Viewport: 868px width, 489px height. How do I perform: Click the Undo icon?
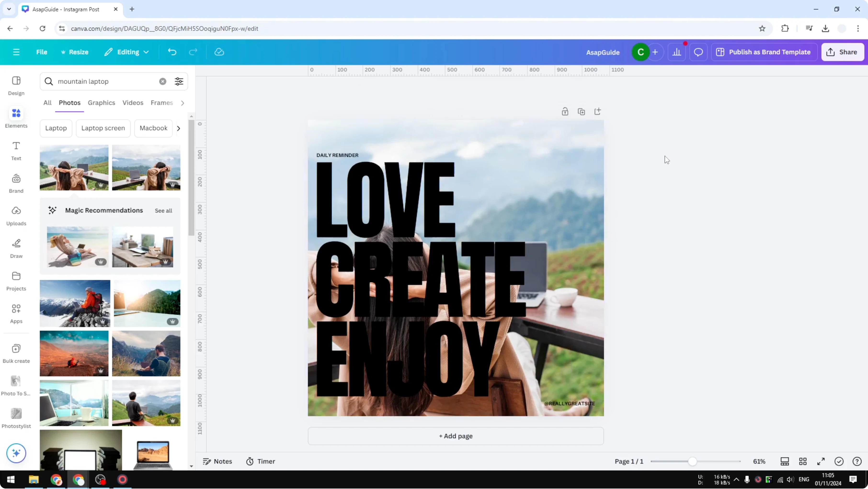(172, 52)
